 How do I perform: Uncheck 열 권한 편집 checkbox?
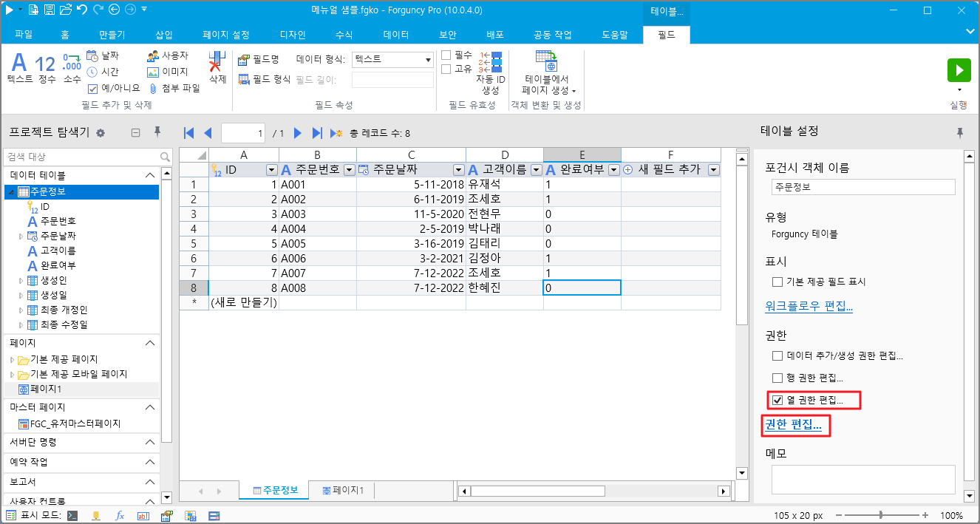pyautogui.click(x=777, y=401)
